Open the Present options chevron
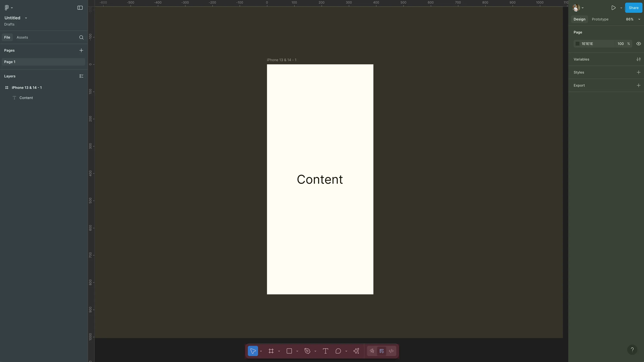The height and width of the screenshot is (362, 644). [x=621, y=8]
